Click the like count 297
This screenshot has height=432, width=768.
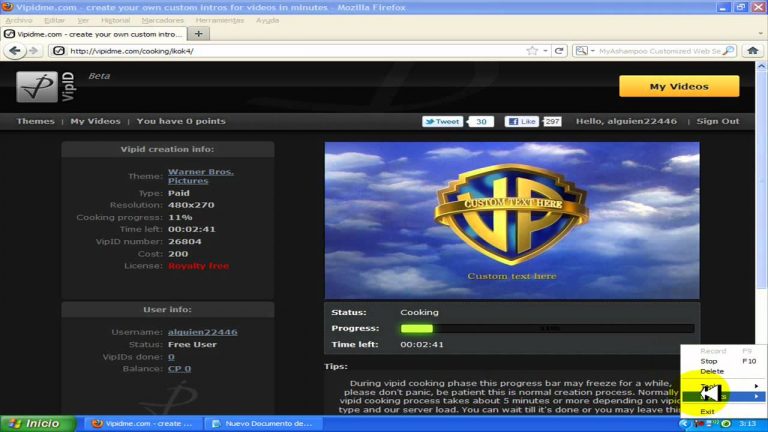[x=552, y=121]
